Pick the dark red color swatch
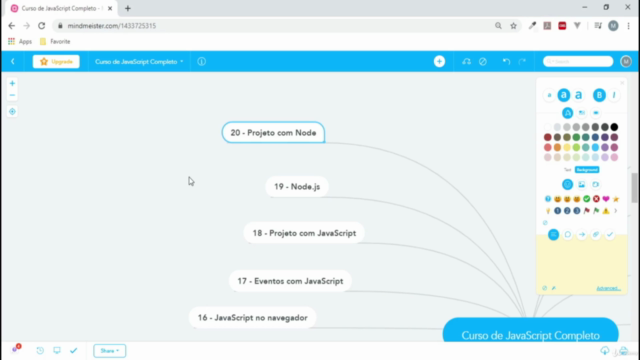Screen dimensions: 640x360 pos(548,137)
